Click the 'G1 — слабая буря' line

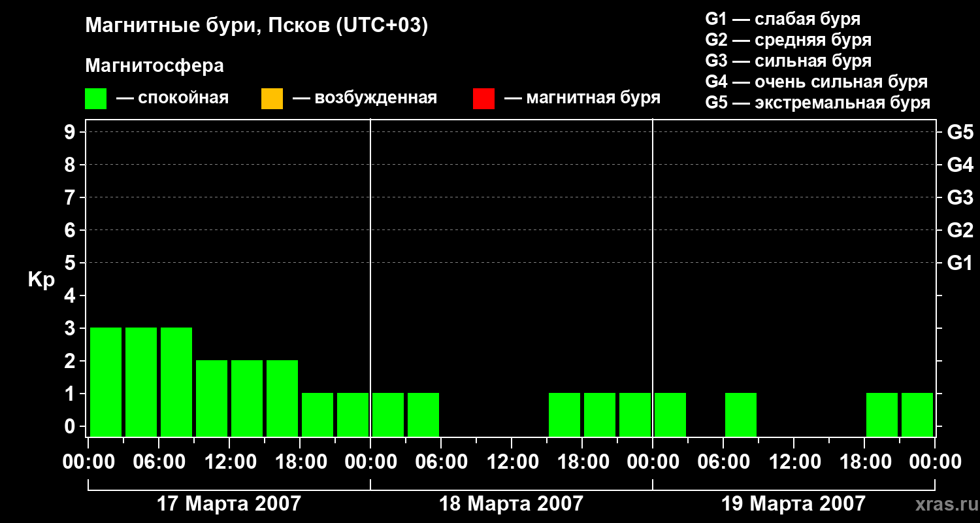click(x=783, y=19)
